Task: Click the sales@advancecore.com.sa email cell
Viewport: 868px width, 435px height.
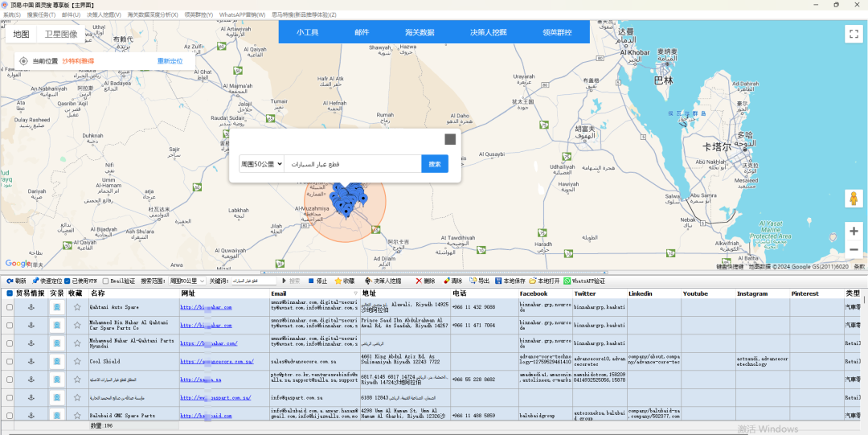Action: pos(314,361)
